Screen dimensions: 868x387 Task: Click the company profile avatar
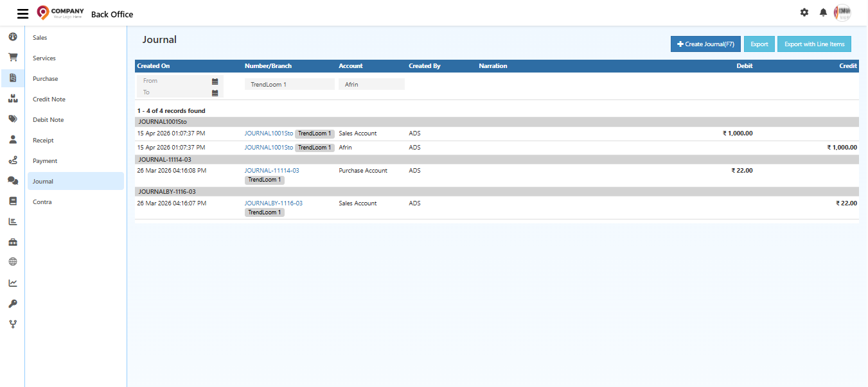pos(842,12)
